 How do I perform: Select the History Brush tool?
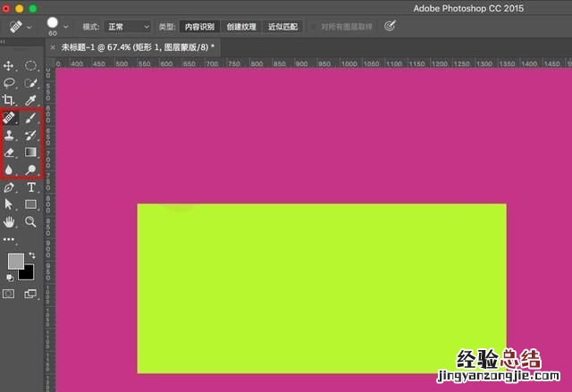click(x=30, y=135)
